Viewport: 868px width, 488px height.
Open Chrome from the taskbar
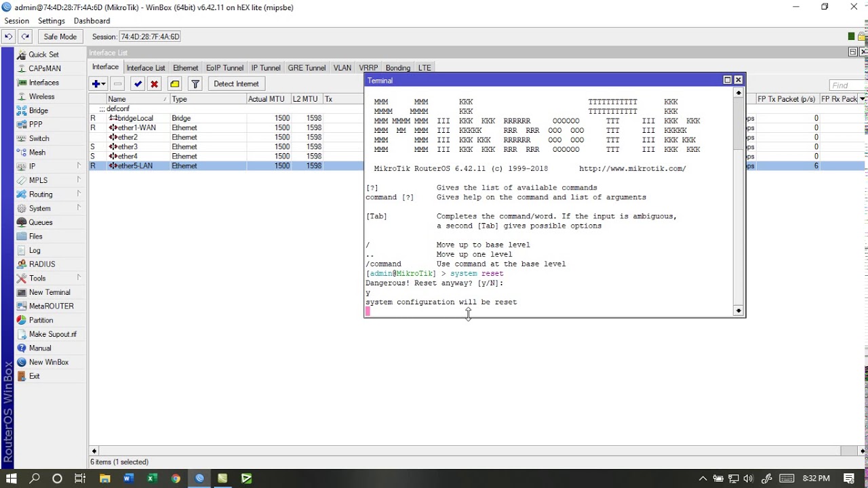176,479
